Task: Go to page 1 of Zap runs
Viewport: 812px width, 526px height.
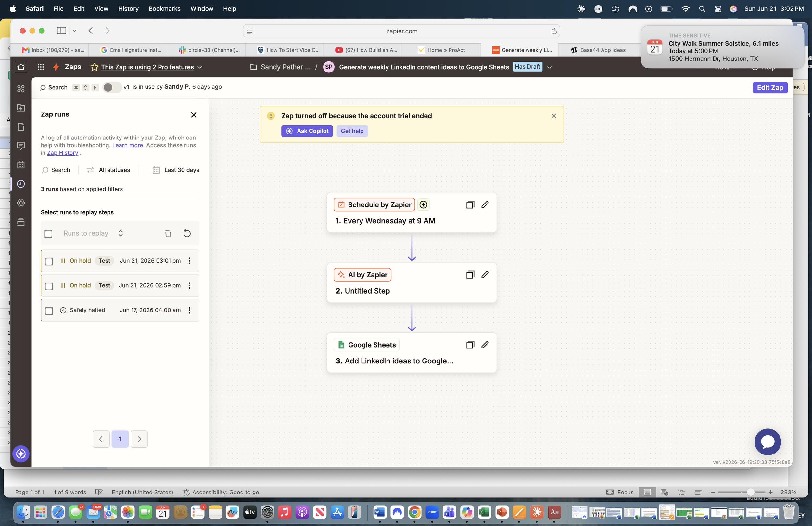Action: tap(120, 439)
